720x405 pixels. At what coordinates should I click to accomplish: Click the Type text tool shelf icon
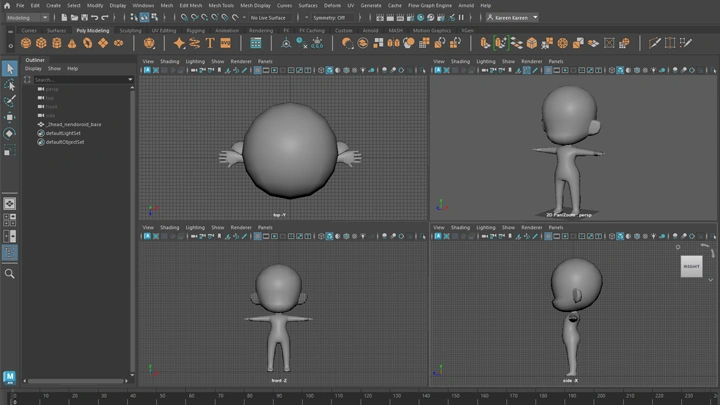(211, 43)
